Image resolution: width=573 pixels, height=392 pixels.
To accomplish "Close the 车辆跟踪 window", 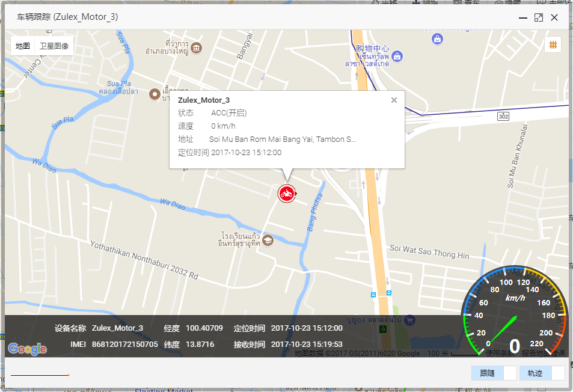I will tap(554, 17).
